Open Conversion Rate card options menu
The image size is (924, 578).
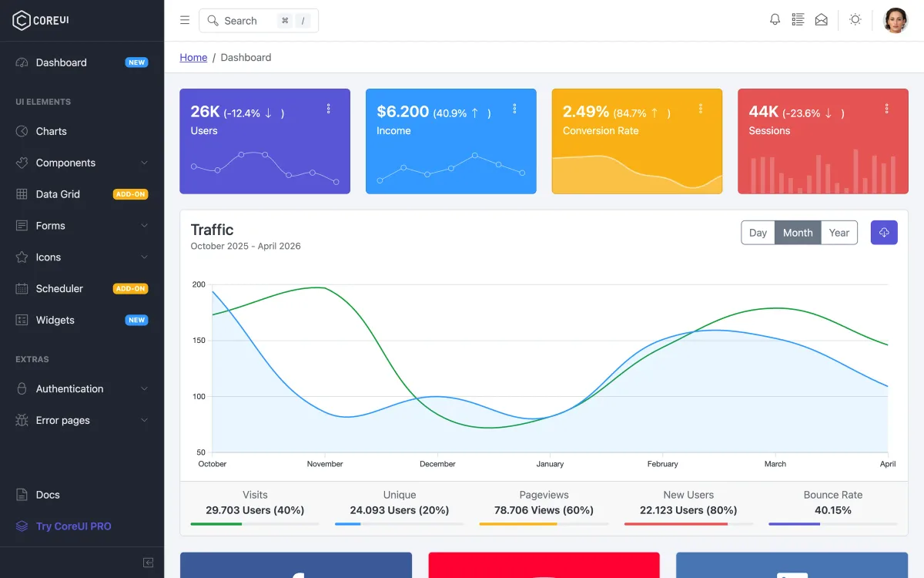(x=701, y=109)
